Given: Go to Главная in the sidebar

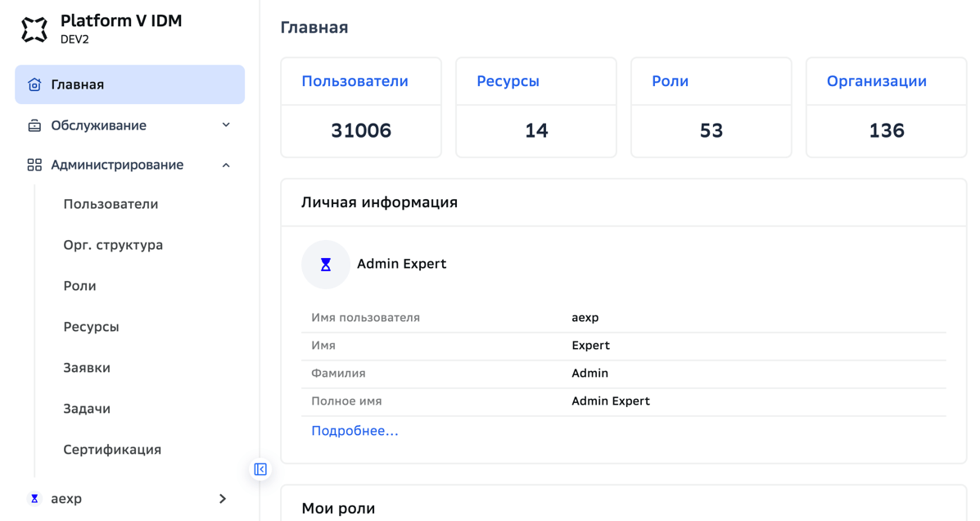Looking at the screenshot, I should (x=130, y=84).
